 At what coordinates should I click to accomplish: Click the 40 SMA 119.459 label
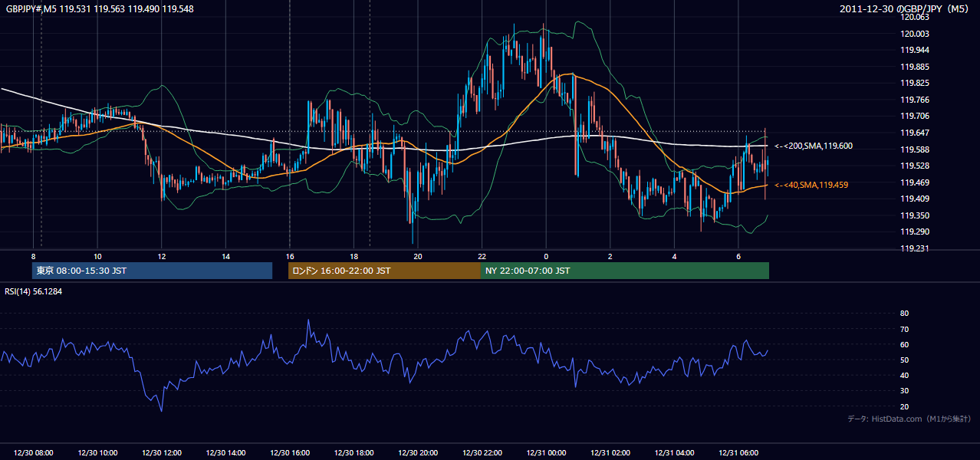811,185
